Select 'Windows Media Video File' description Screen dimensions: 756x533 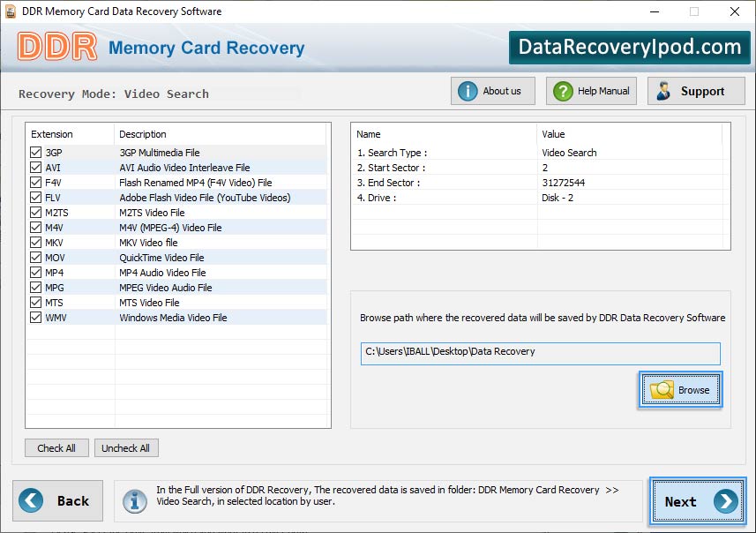pos(173,317)
